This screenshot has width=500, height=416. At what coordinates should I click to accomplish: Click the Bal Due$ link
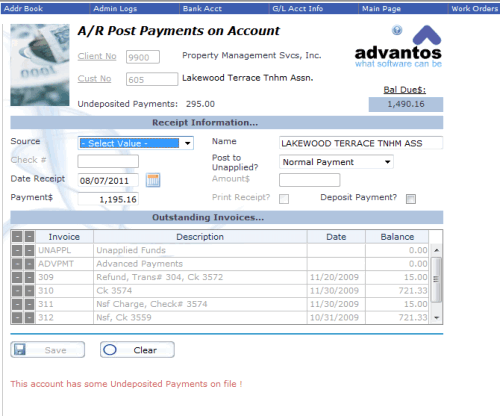click(404, 90)
